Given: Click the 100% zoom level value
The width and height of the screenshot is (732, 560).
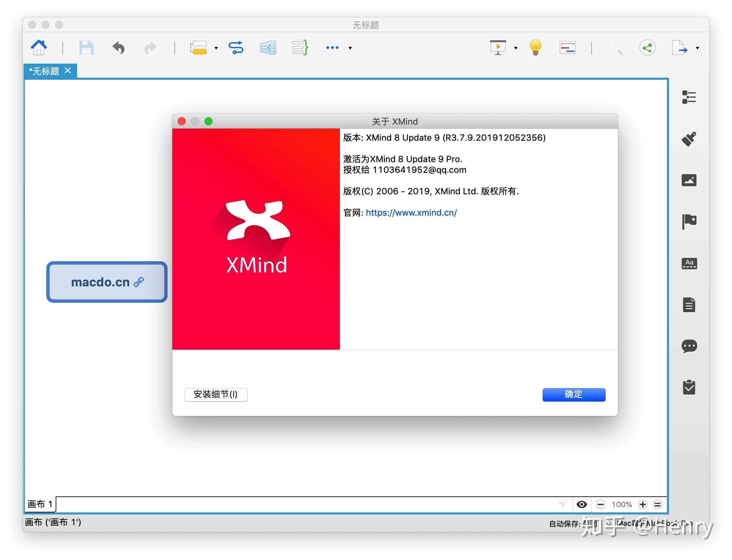Looking at the screenshot, I should pyautogui.click(x=622, y=504).
